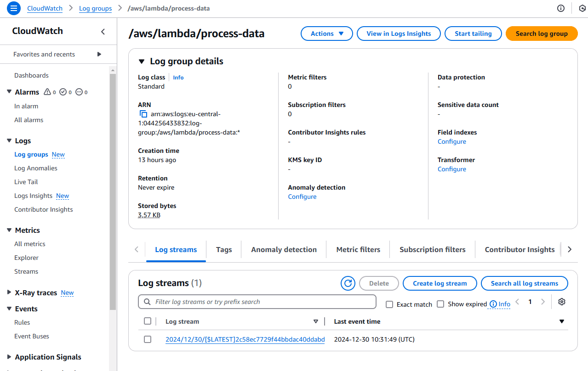Click CloudWatch breadcrumb link
Screen dimensions: 588x371
pyautogui.click(x=45, y=8)
